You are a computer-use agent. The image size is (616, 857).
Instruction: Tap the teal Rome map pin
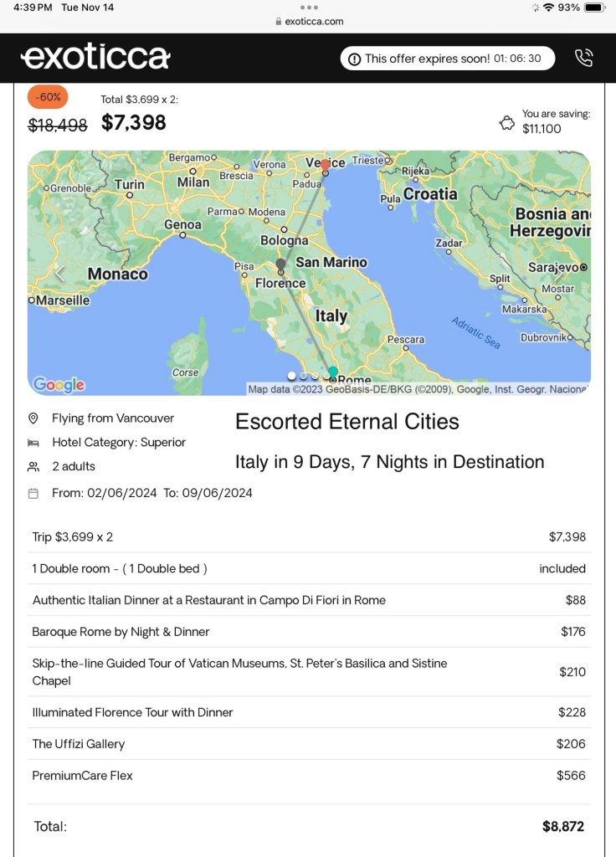point(333,372)
